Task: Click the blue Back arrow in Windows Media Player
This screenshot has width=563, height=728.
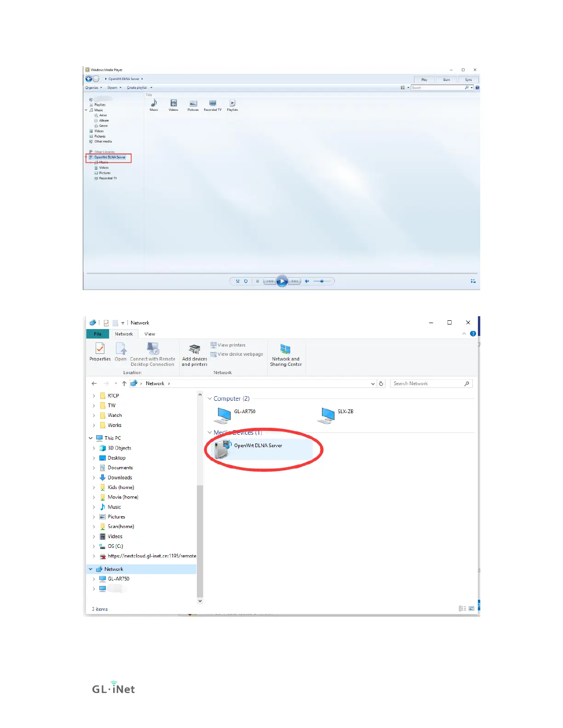Action: 89,79
